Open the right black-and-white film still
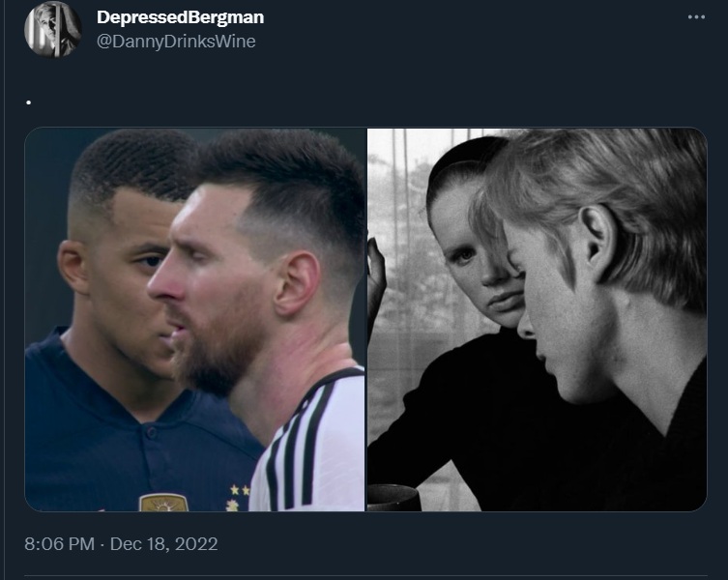Screen dimensions: 728x580 538,320
